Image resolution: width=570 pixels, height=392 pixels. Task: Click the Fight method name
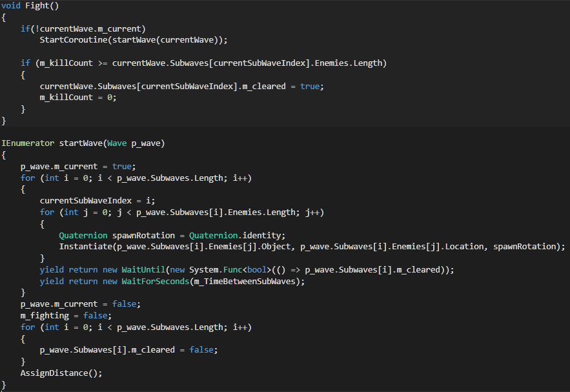[x=36, y=5]
